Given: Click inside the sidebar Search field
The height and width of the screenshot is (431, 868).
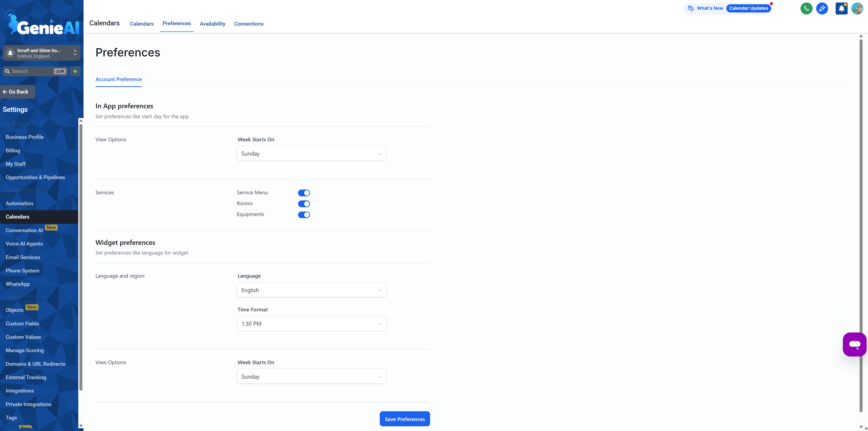Looking at the screenshot, I should (32, 71).
